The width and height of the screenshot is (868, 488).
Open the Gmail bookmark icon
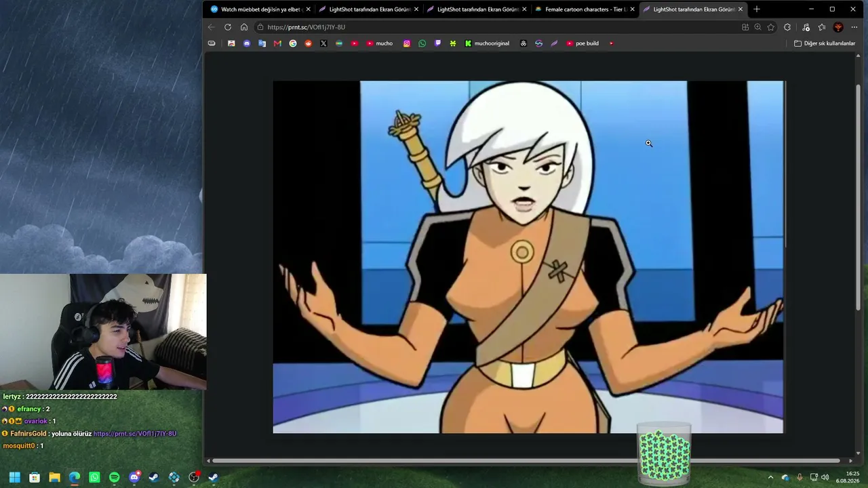point(277,43)
